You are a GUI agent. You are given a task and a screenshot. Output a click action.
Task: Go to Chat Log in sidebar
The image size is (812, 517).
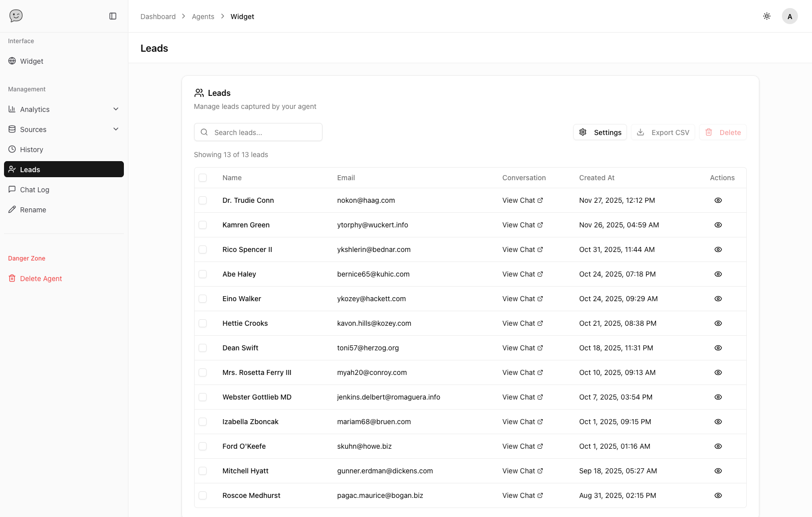pyautogui.click(x=35, y=190)
